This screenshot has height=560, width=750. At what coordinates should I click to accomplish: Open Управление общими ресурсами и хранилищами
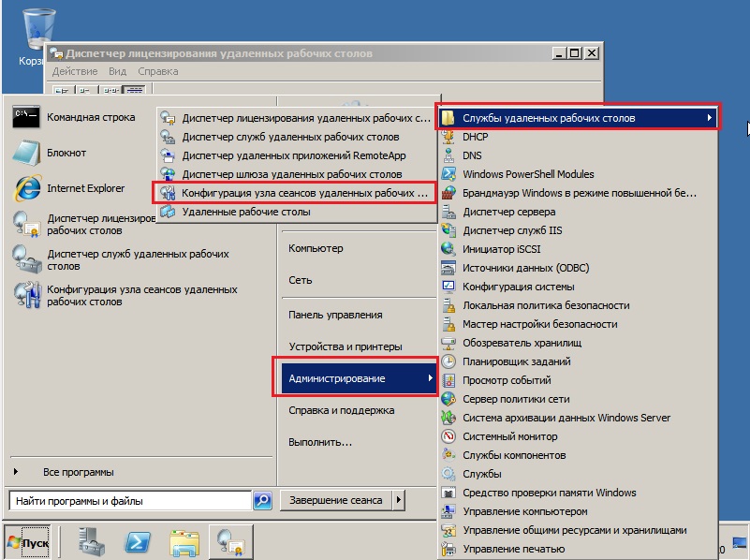[579, 530]
